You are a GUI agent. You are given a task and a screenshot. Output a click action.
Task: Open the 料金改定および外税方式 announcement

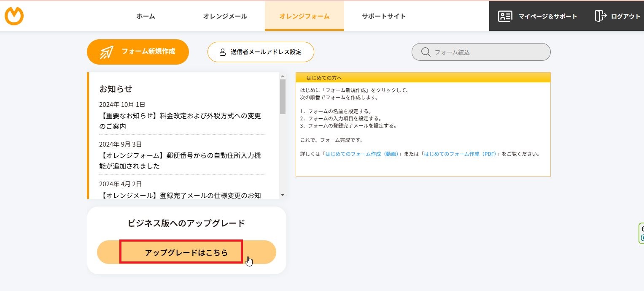[x=180, y=121]
